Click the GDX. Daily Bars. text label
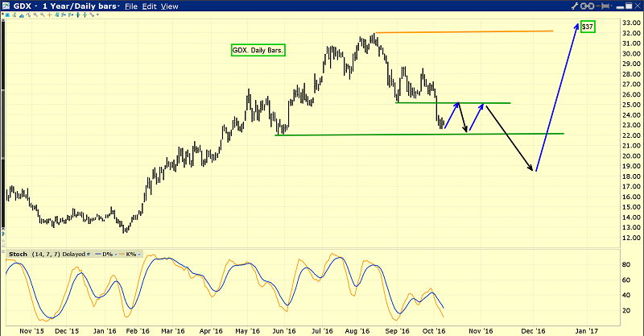644x336 pixels. [258, 51]
